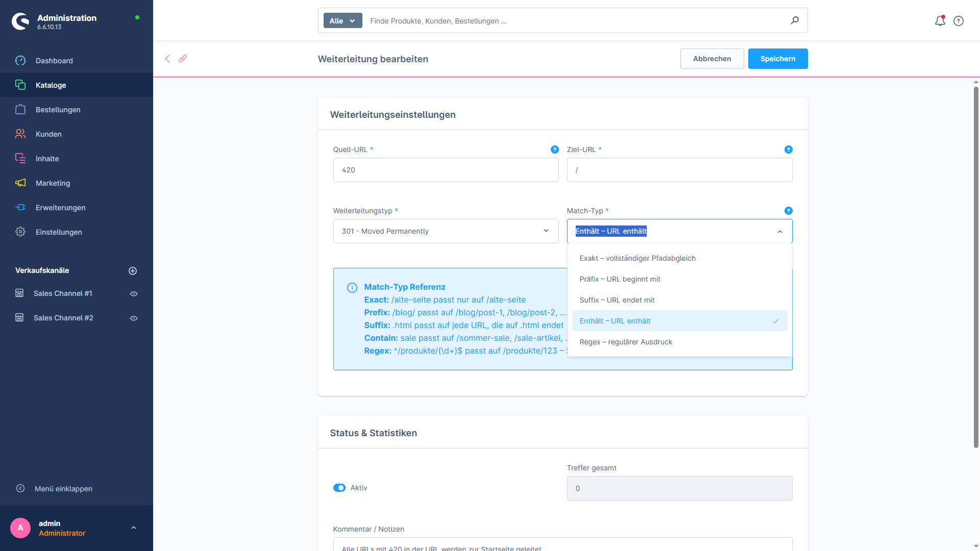Click the Kommentar / Notizen textarea

point(562,544)
